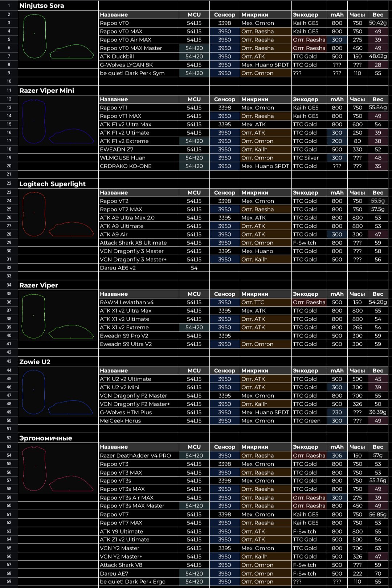Click the 'Attack Shark V8' name cell

coord(139,565)
